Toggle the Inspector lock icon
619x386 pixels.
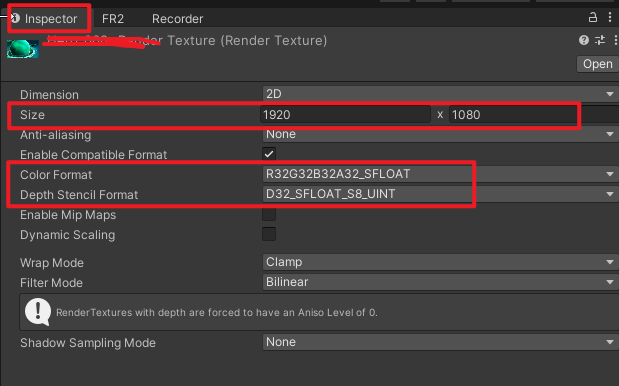[x=593, y=17]
